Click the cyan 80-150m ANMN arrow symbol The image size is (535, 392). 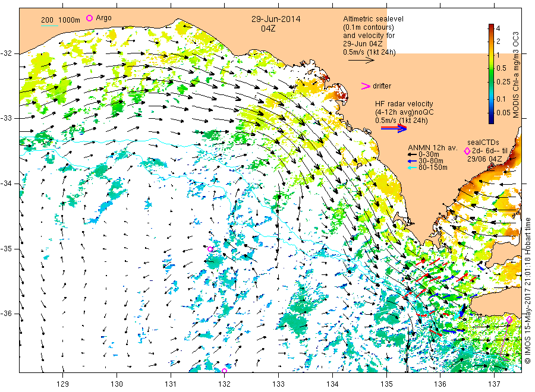click(412, 167)
